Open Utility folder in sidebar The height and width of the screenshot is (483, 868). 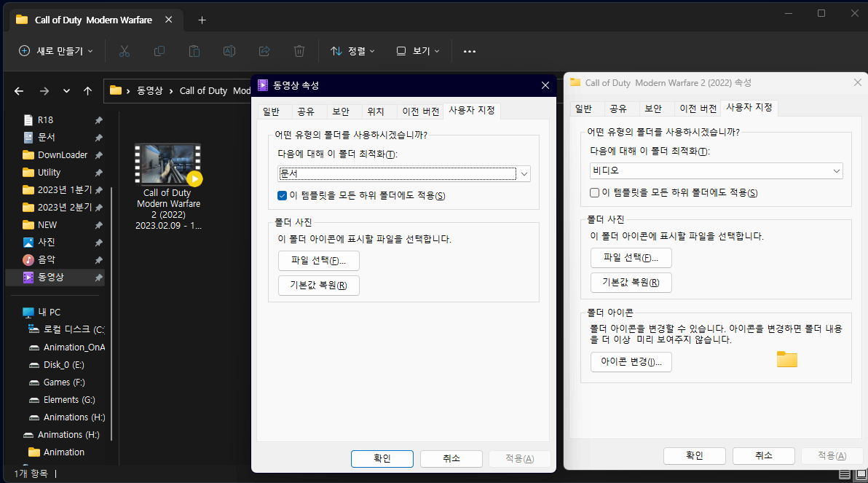[x=49, y=172]
